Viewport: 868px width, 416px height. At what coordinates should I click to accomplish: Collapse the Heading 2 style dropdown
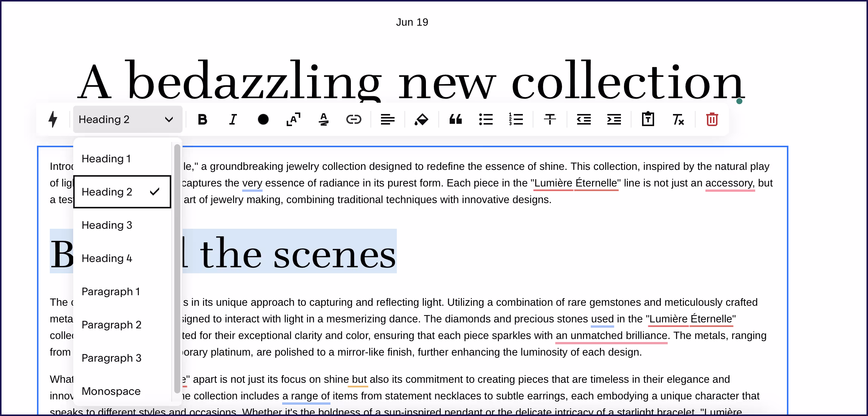point(128,119)
